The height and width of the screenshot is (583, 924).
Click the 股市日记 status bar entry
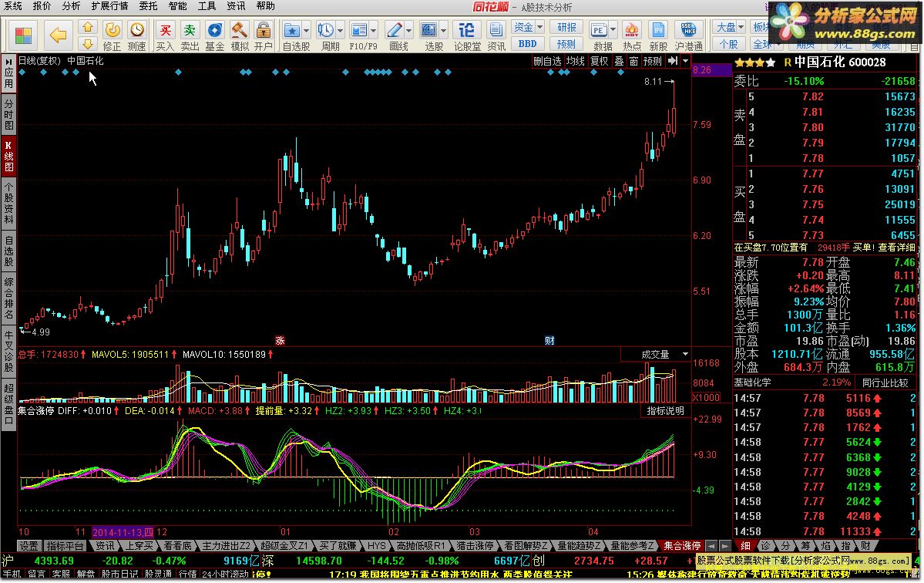pyautogui.click(x=119, y=575)
